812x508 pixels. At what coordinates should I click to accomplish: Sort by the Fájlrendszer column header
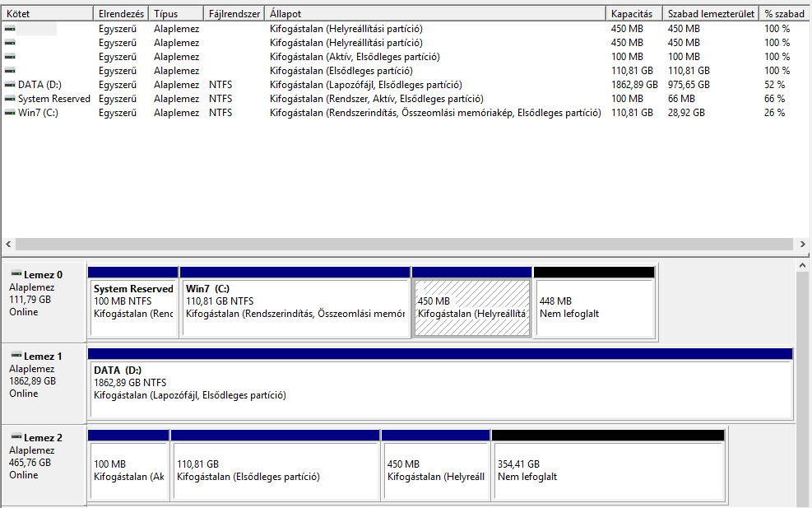tap(234, 14)
